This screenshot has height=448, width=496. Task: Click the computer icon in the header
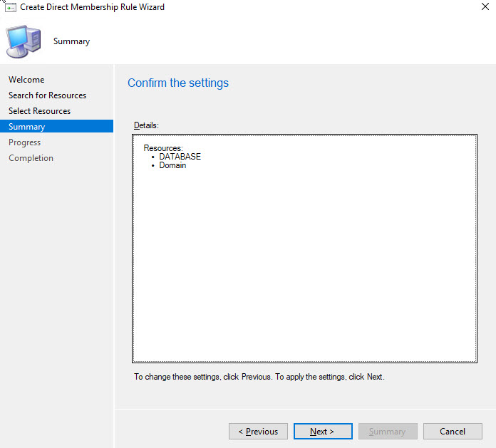(24, 41)
